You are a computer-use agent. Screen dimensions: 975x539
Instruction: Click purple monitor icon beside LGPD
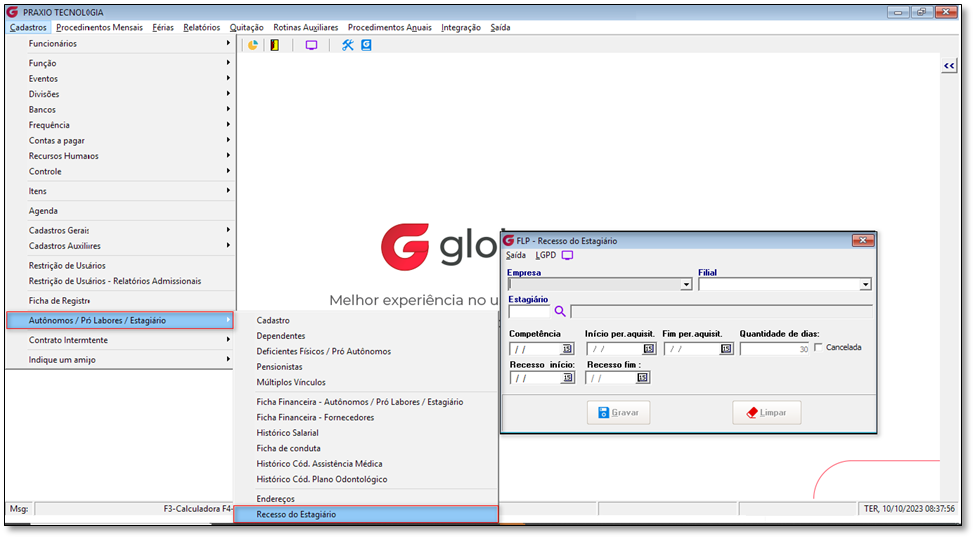point(567,256)
